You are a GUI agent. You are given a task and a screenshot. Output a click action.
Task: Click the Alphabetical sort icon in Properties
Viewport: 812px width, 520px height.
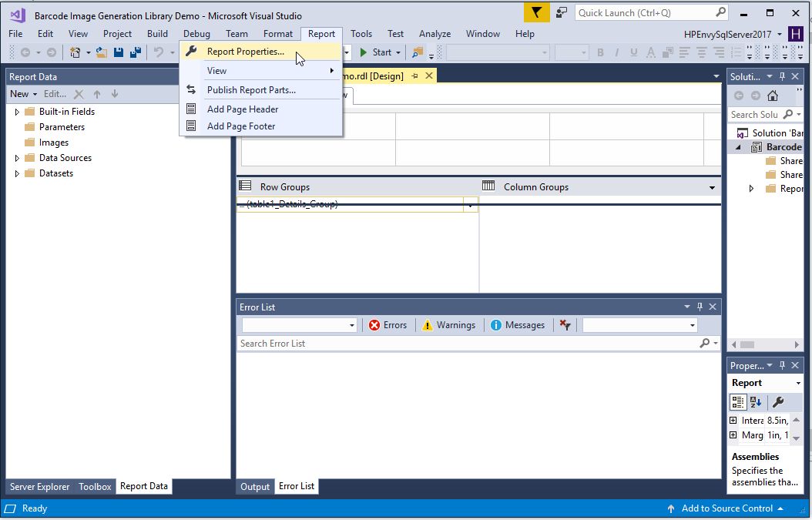coord(756,402)
